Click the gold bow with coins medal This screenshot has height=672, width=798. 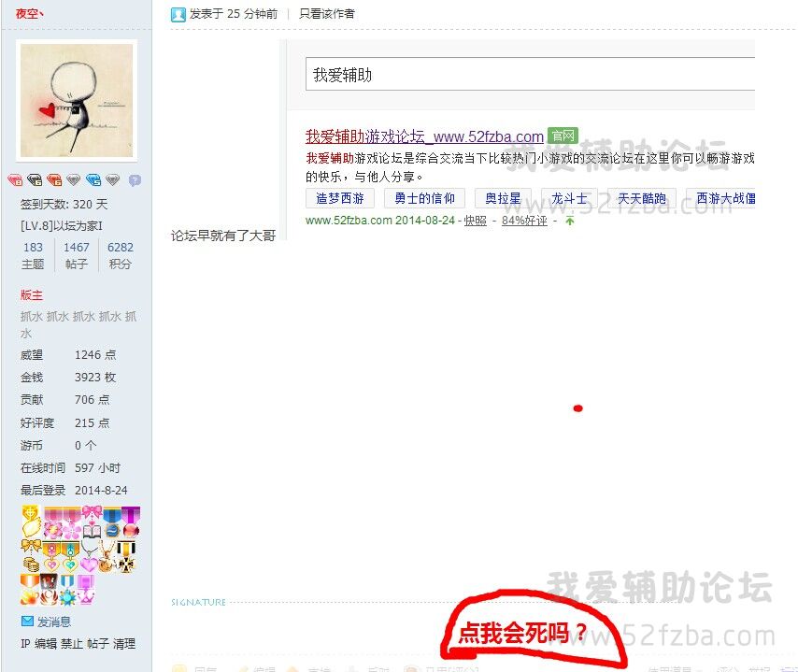click(31, 555)
